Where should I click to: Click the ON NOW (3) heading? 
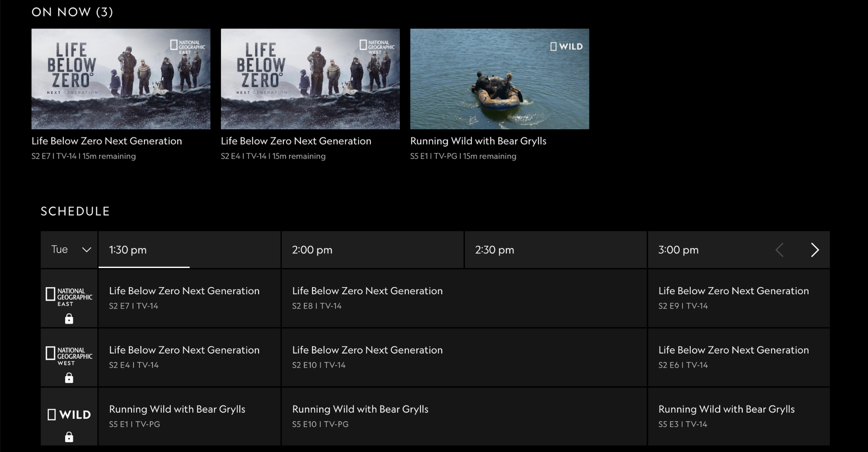(x=72, y=12)
